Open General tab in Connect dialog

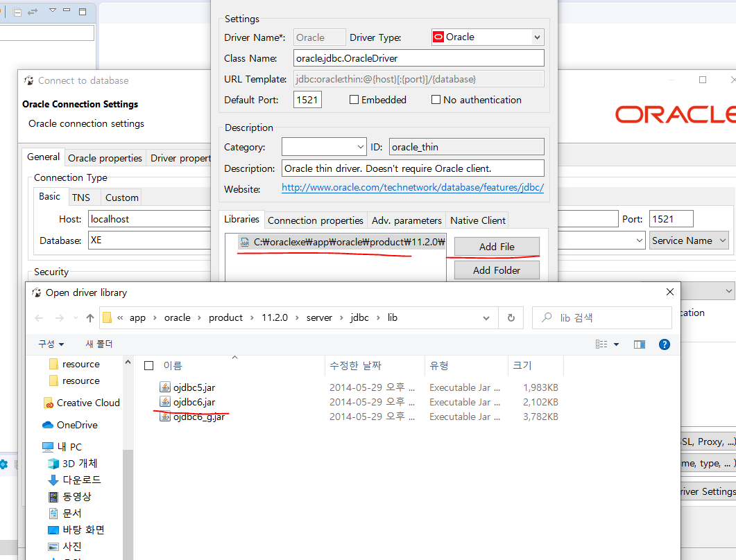(43, 157)
